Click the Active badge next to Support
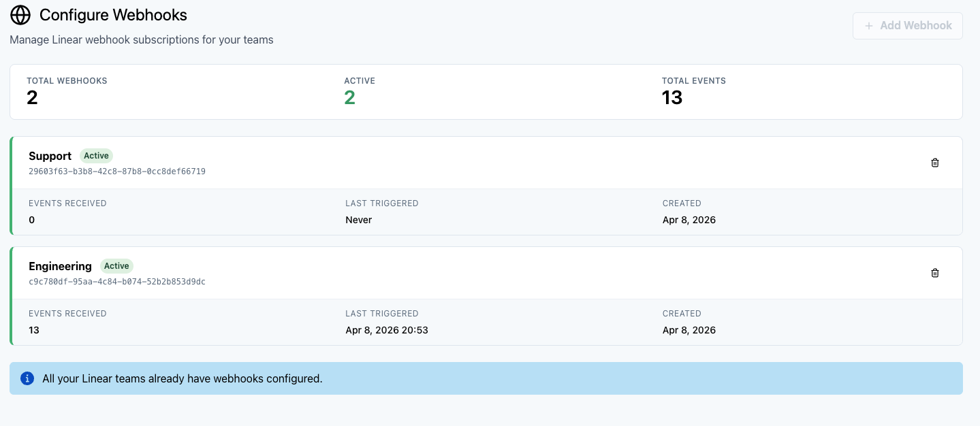Screen dimensions: 980x426 pyautogui.click(x=96, y=156)
